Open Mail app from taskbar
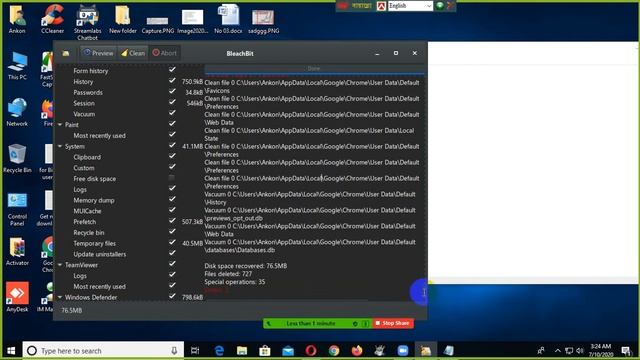This screenshot has width=640, height=360. 288,351
